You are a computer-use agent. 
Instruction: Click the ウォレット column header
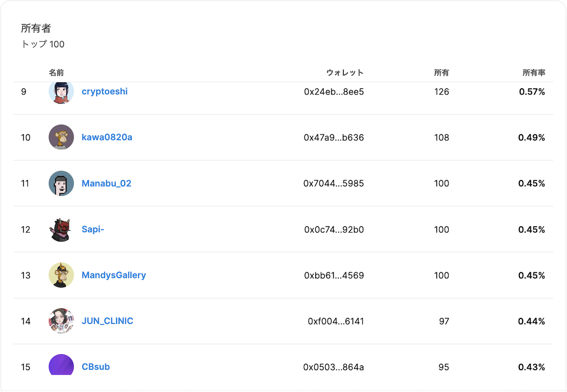[x=345, y=73]
